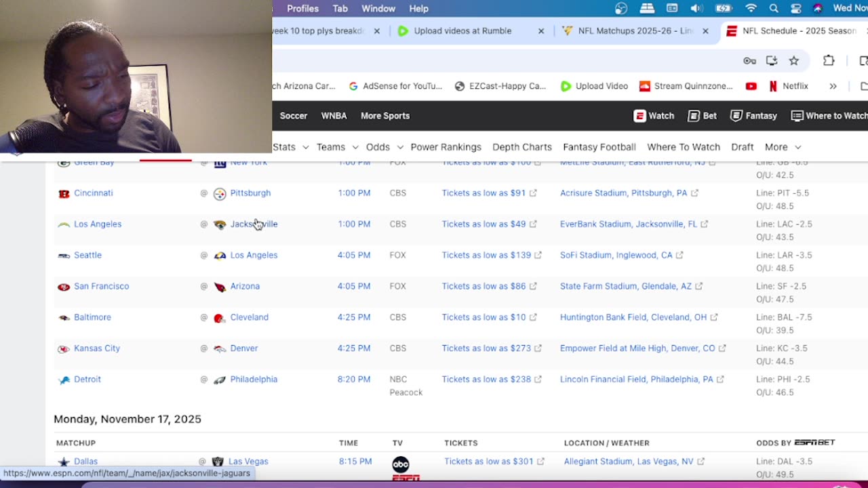Bookmark this page with the star icon
The image size is (868, 488).
(x=793, y=61)
